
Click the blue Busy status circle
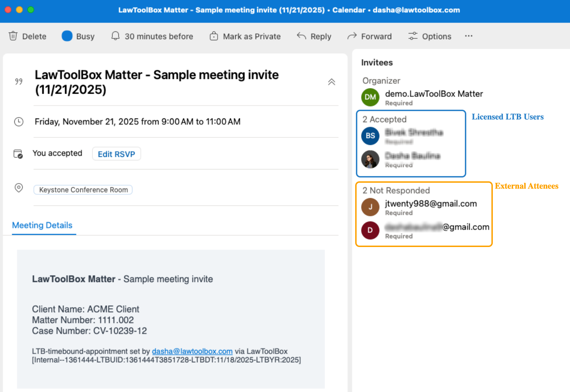(67, 36)
